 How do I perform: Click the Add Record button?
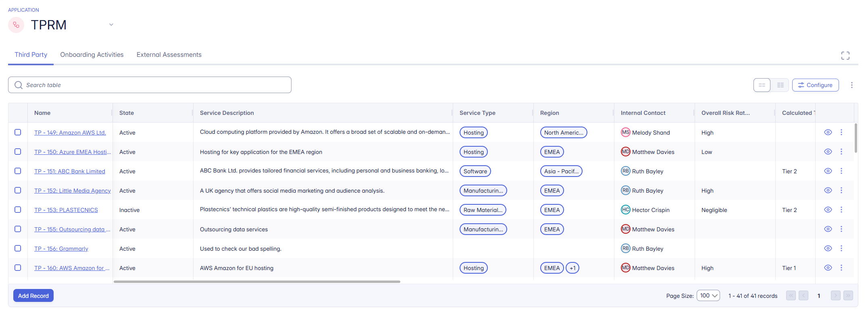(33, 295)
